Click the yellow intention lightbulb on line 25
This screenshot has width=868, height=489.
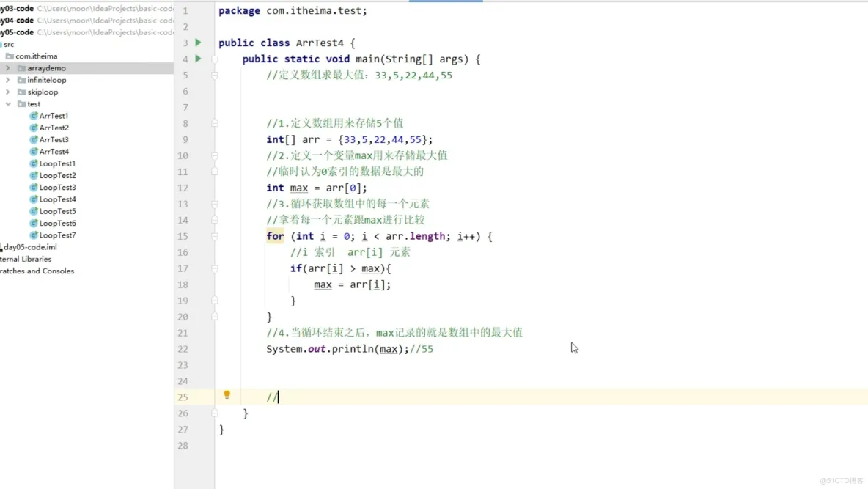[x=227, y=394]
